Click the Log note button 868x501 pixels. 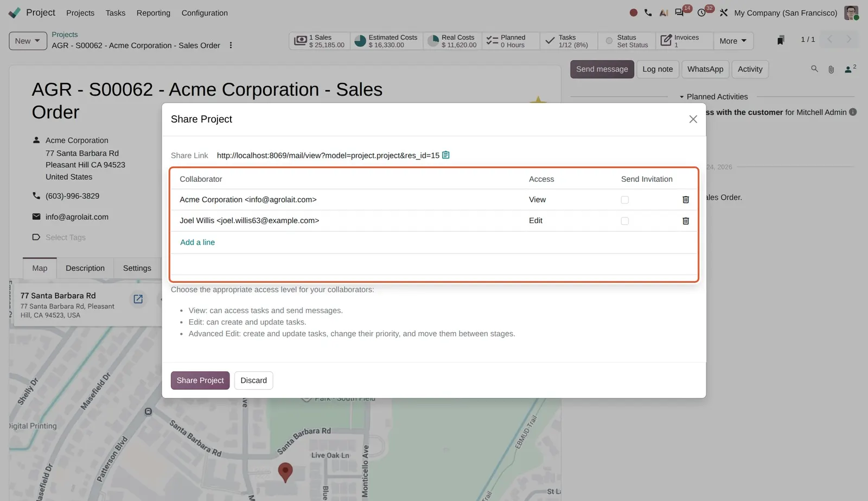(658, 69)
